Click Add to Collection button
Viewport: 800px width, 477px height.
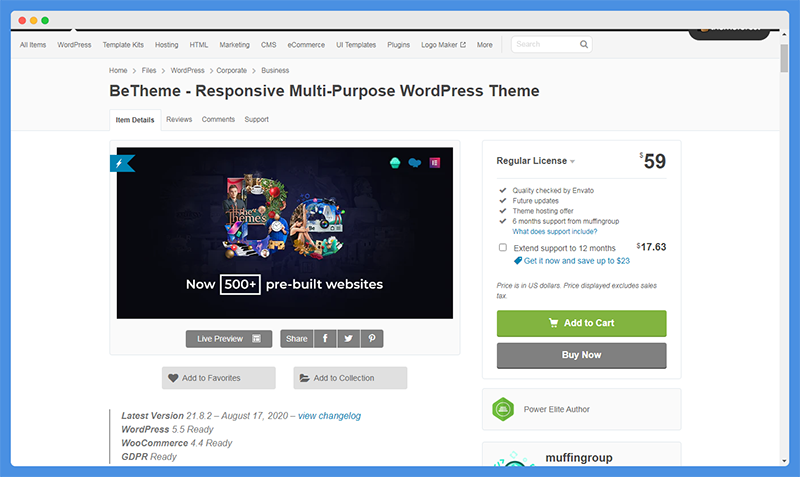pyautogui.click(x=351, y=378)
